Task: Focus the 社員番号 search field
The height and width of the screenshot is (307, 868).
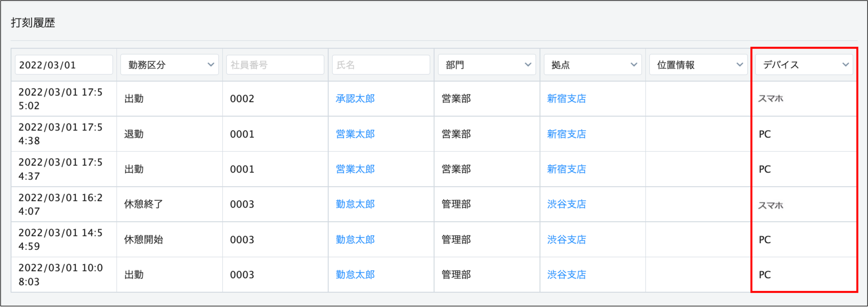Action: click(275, 65)
